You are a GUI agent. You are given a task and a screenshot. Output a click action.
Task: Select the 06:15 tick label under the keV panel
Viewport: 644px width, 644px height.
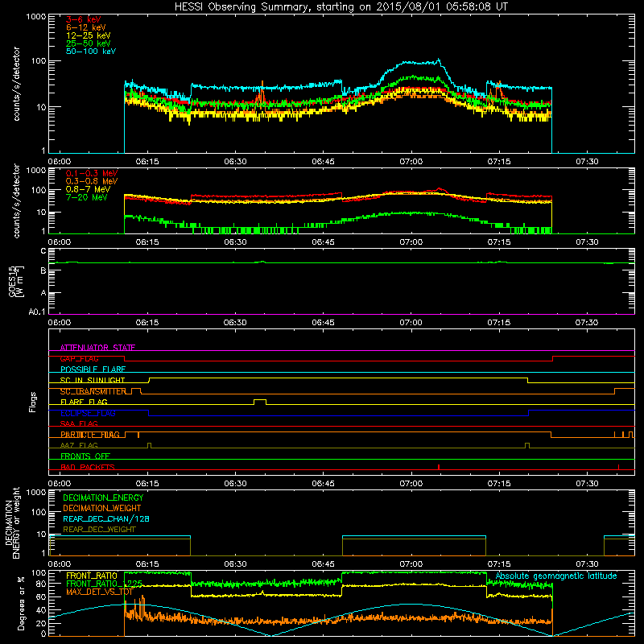tap(147, 162)
